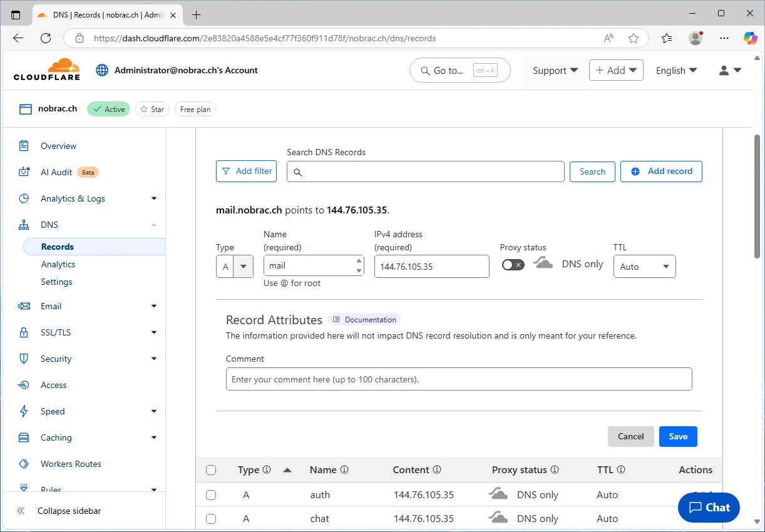Toggle the Proxy status switch
765x532 pixels.
pos(513,265)
